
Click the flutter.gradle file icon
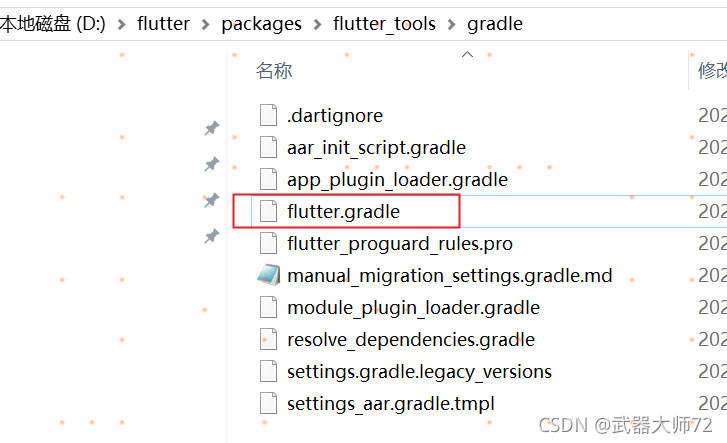click(268, 212)
